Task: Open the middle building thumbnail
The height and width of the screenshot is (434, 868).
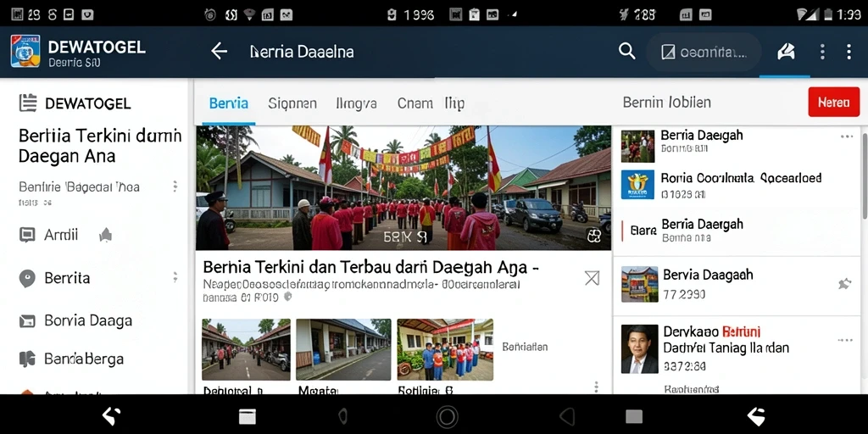Action: (x=343, y=349)
